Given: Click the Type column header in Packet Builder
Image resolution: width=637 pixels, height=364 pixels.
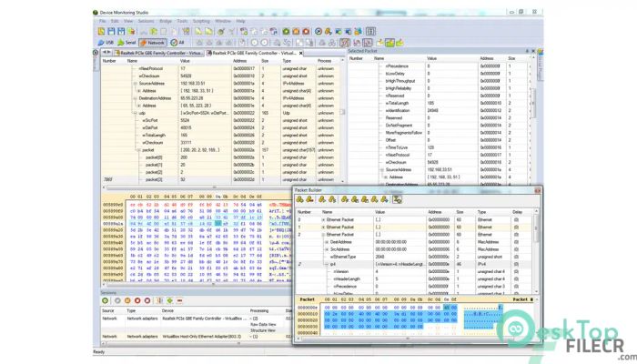Looking at the screenshot, I should [x=493, y=212].
